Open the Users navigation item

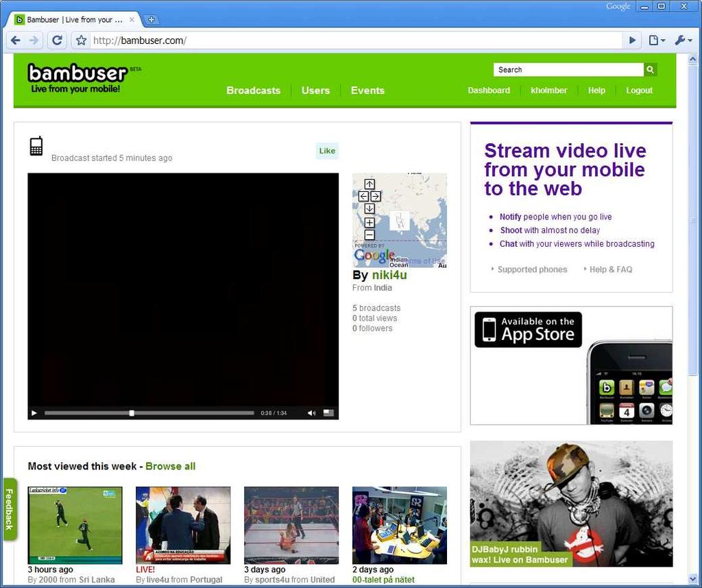[x=315, y=90]
